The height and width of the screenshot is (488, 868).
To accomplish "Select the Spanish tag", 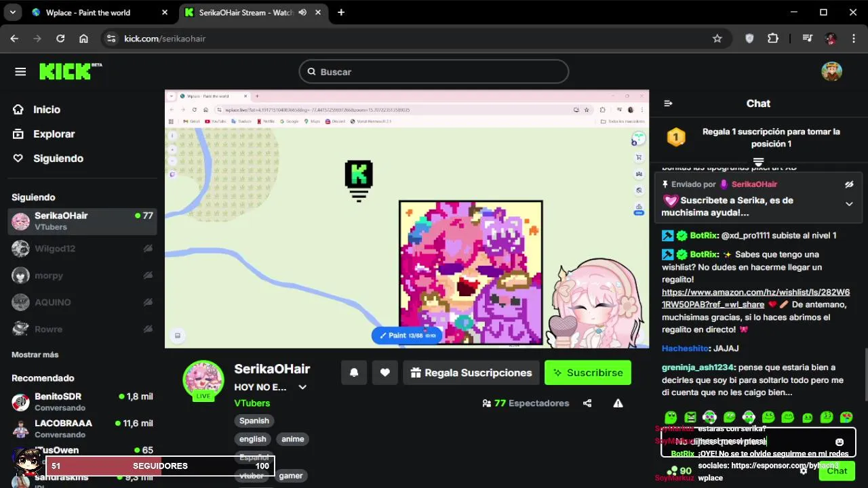I will click(254, 421).
